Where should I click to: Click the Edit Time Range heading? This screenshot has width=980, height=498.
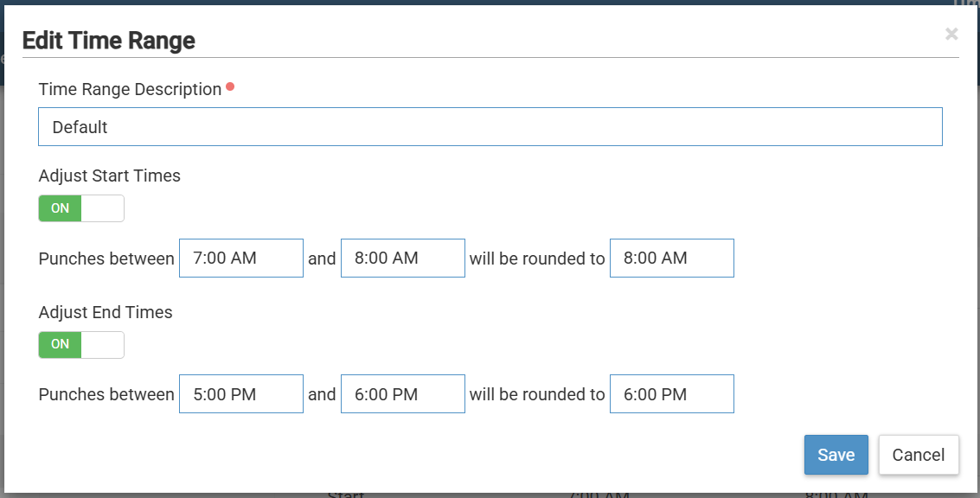pos(109,41)
